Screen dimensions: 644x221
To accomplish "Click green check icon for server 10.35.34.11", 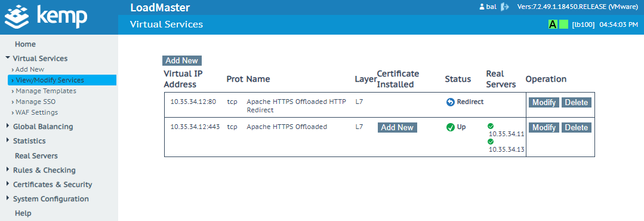I will tap(491, 126).
